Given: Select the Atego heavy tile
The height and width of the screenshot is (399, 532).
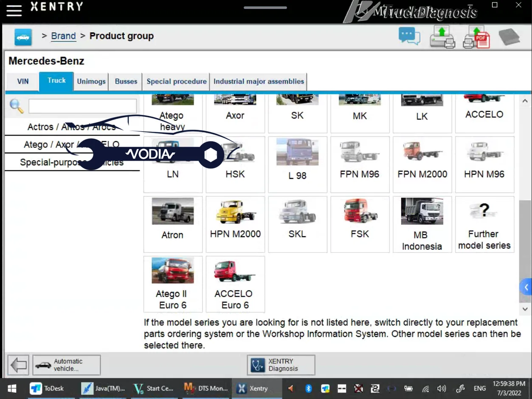Looking at the screenshot, I should pos(173,113).
